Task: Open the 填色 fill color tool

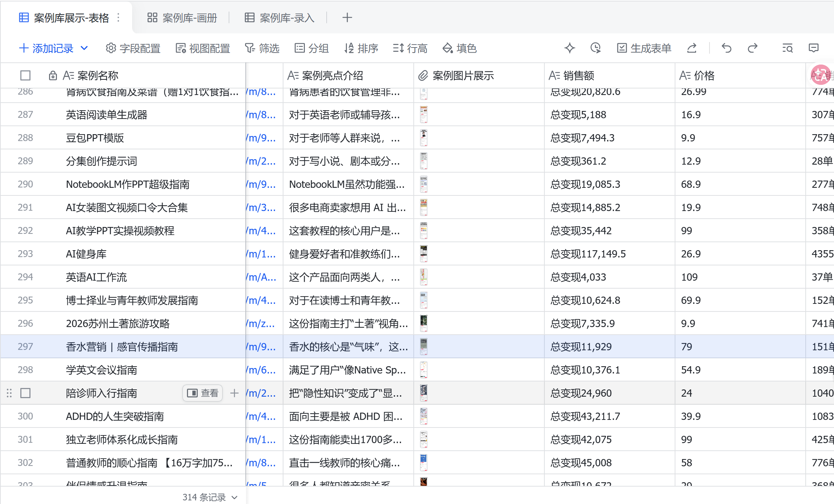Action: (459, 48)
